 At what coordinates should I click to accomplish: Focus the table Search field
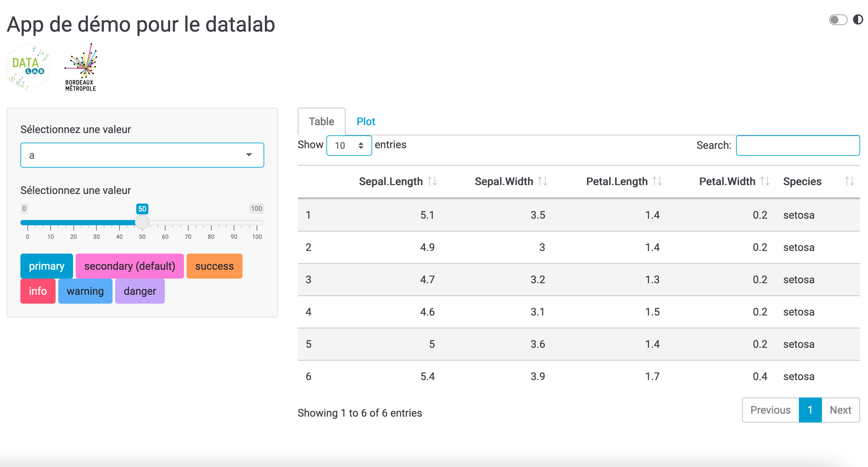coord(798,145)
